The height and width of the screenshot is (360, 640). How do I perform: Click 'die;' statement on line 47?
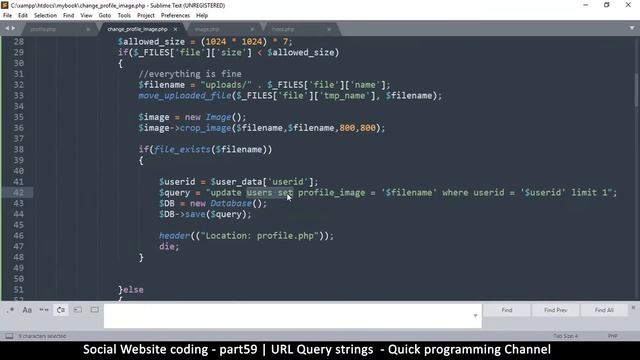(x=169, y=246)
